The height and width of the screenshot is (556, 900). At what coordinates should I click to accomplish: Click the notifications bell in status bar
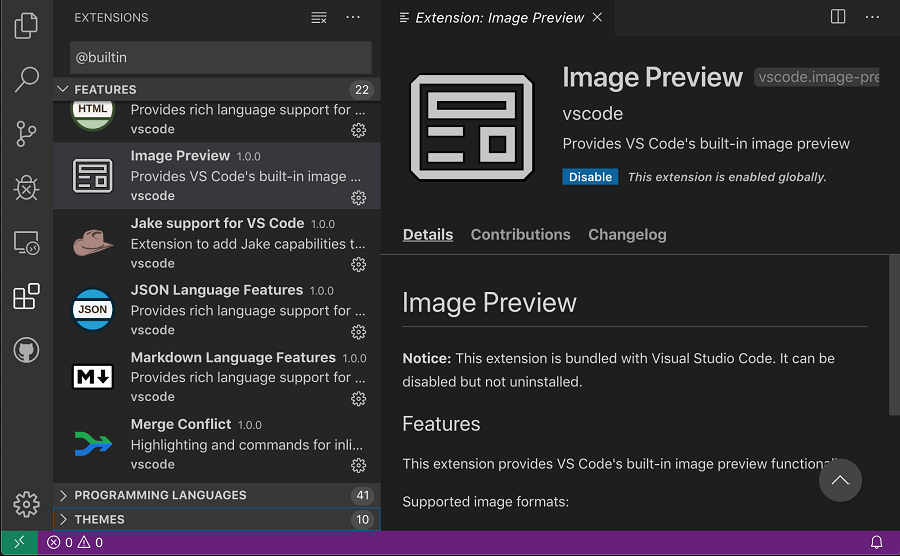876,543
